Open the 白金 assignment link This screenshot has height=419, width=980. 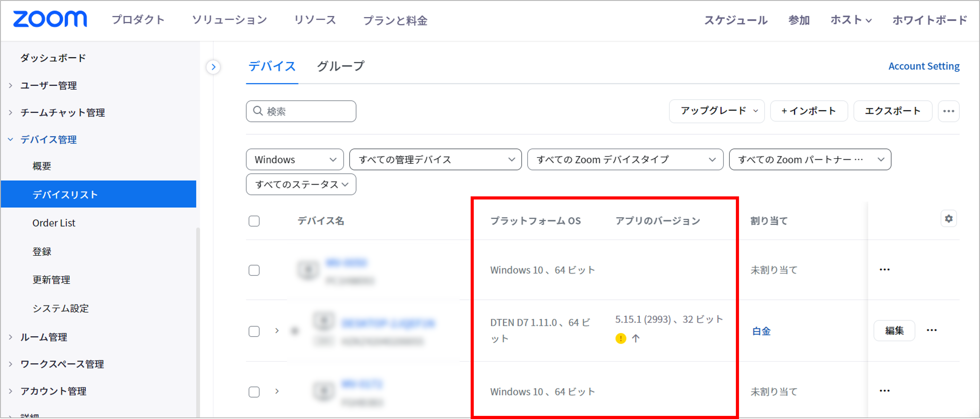tap(761, 331)
